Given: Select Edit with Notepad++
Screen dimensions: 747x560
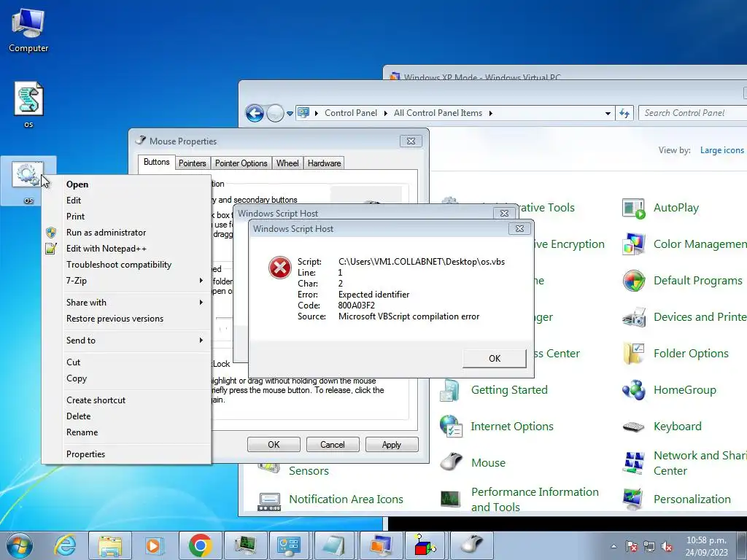Looking at the screenshot, I should coord(126,249).
